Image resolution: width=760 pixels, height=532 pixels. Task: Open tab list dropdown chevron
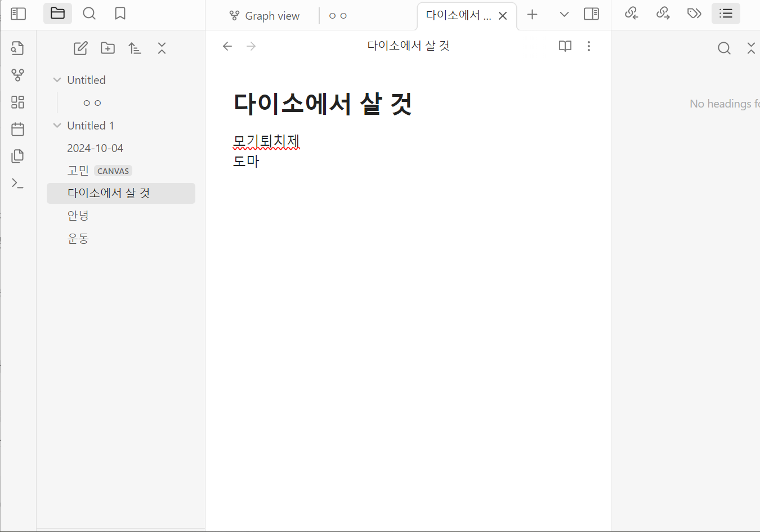[x=564, y=15]
